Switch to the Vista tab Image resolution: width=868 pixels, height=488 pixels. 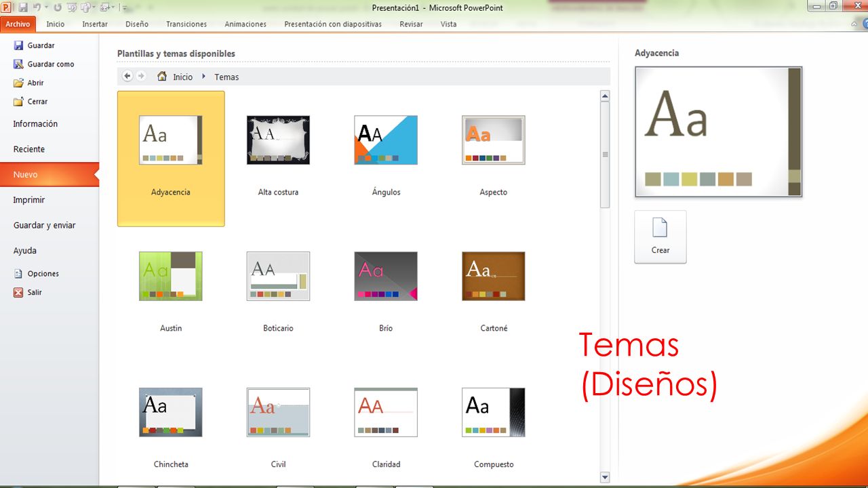pos(448,24)
